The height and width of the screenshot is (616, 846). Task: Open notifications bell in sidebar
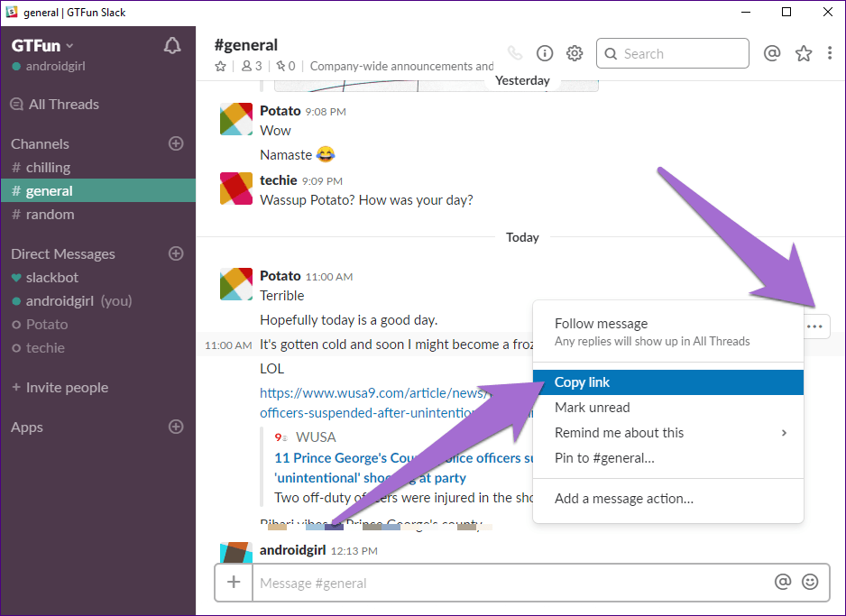point(172,46)
